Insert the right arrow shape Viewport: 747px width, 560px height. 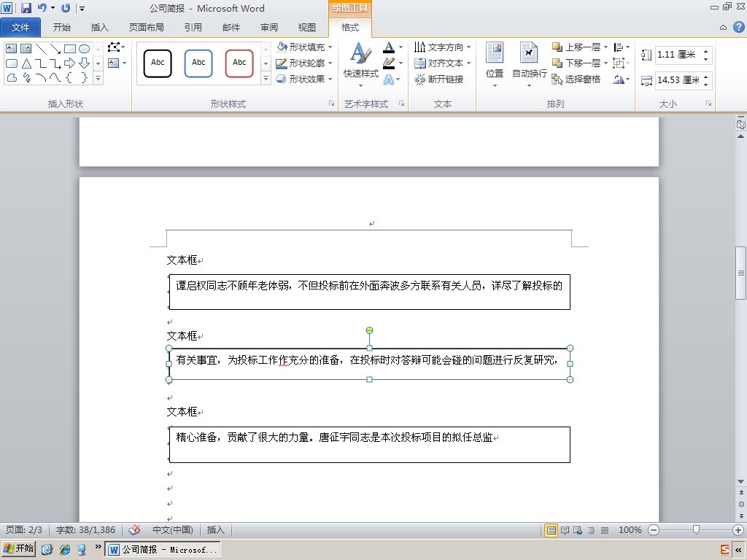point(70,63)
